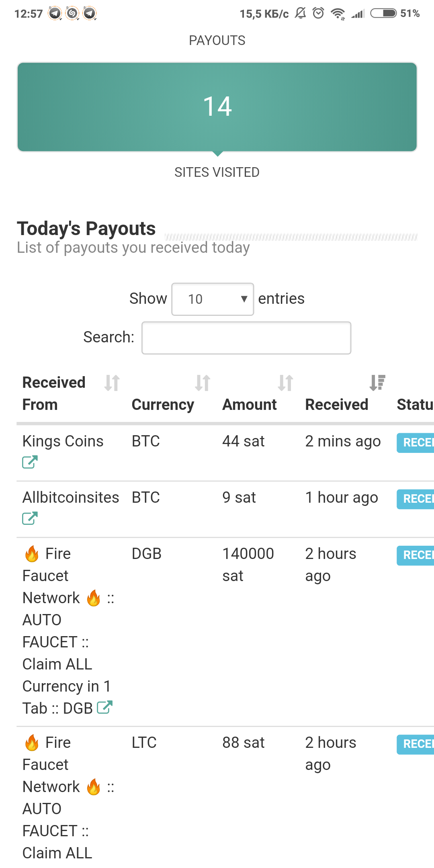Open Fire Faucet DGB external link icon

(x=104, y=707)
